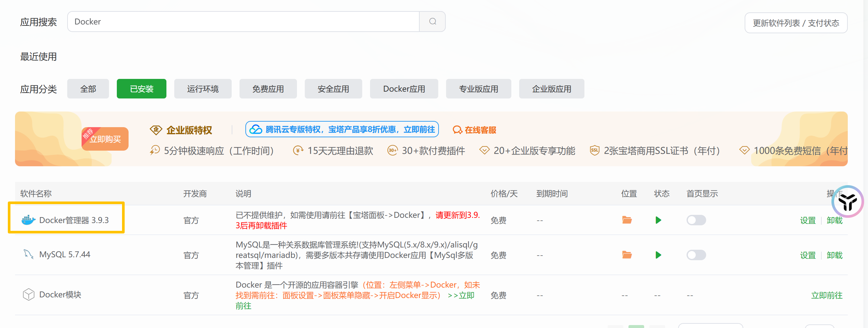Click the 15天无理由退款 yen refund icon
The image size is (868, 328).
pos(298,151)
